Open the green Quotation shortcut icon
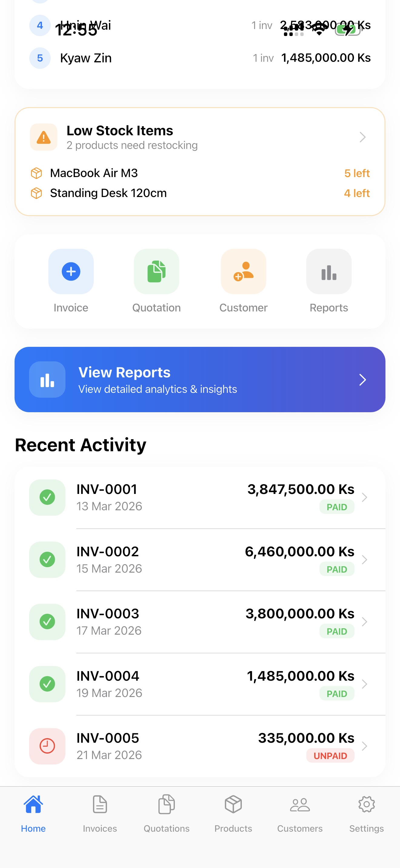 [x=156, y=271]
